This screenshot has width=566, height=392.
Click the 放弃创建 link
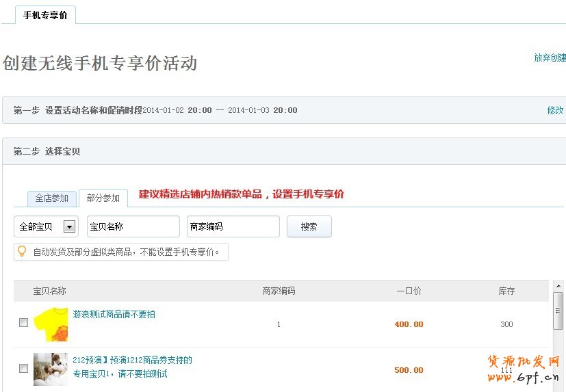click(550, 58)
